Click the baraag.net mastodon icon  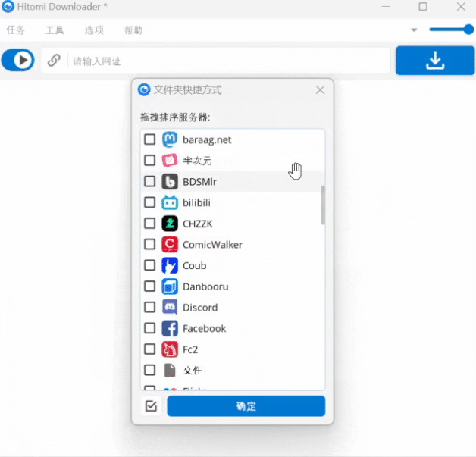pyautogui.click(x=170, y=139)
